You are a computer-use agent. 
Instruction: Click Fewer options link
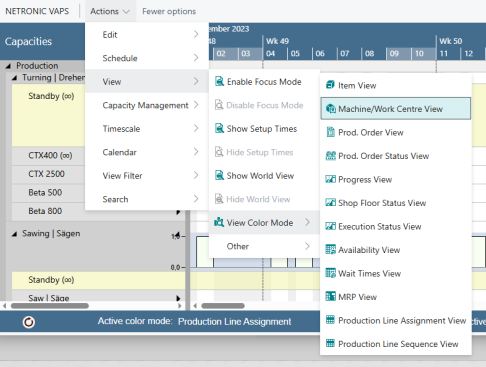click(169, 11)
